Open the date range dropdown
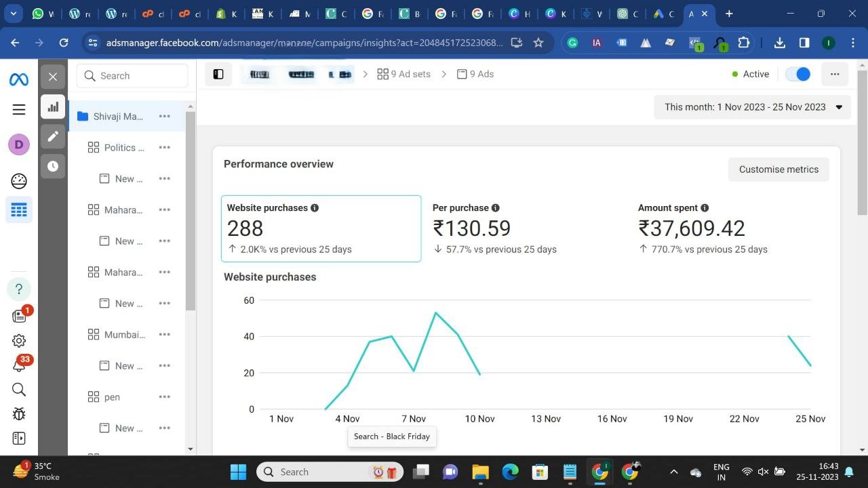Image resolution: width=868 pixels, height=488 pixels. 752,107
